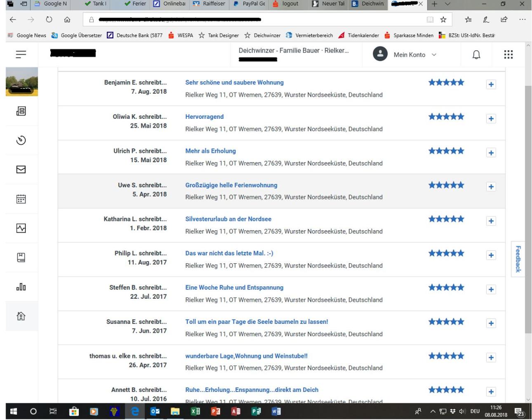Click the page vertical scrollbar
The height and width of the screenshot is (420, 532).
click(x=528, y=210)
